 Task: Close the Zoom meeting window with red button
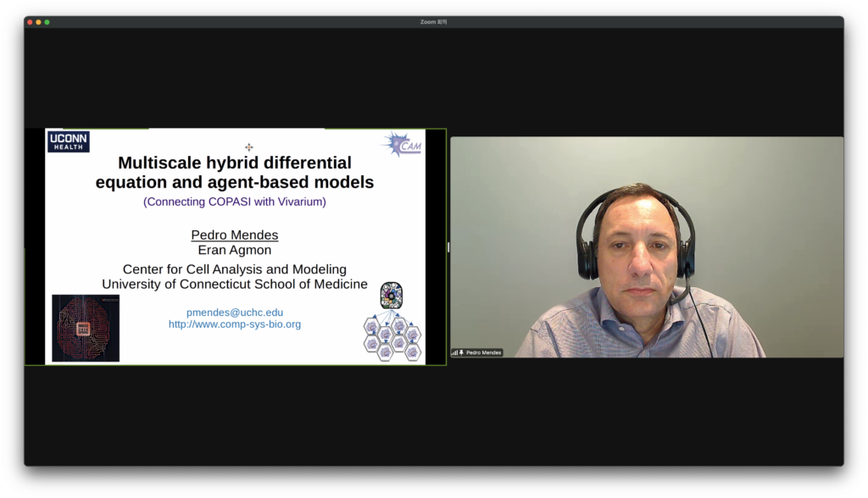[30, 22]
